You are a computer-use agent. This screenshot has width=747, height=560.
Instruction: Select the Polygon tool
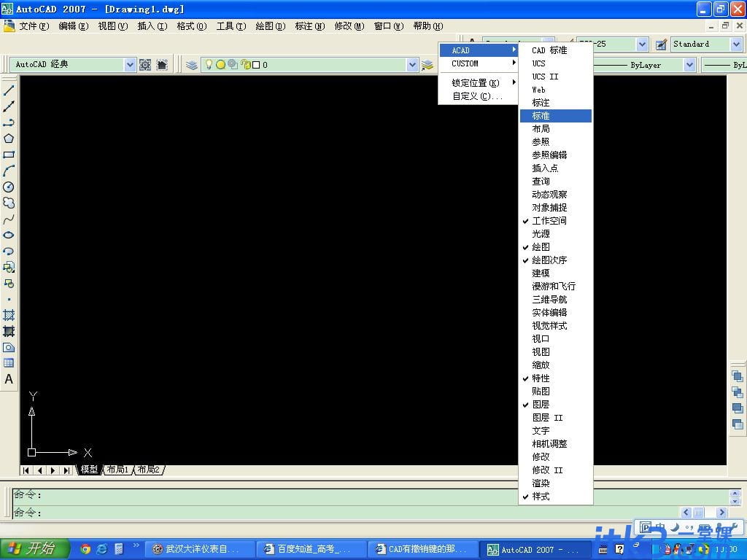point(9,139)
